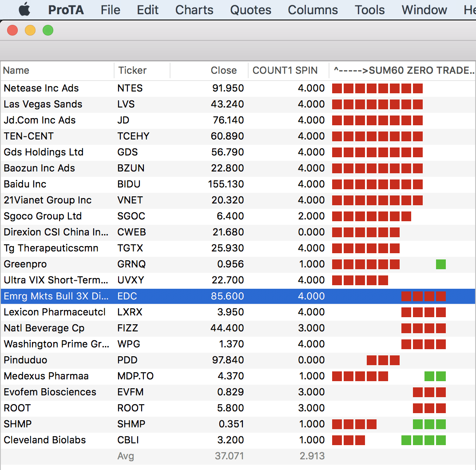
Task: Click the COUNT1 SPIN column header
Action: coord(285,70)
